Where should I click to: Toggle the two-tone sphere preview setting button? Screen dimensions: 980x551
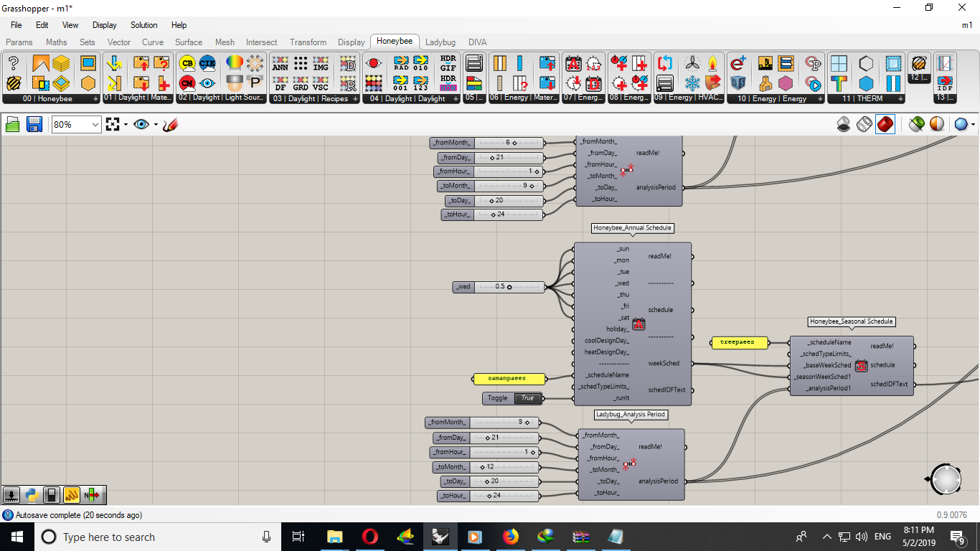click(x=937, y=124)
